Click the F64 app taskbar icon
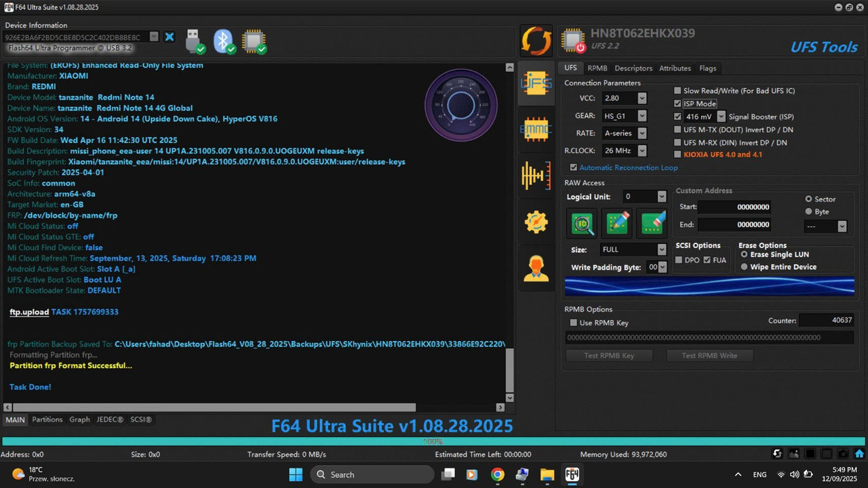This screenshot has width=868, height=488. tap(572, 474)
